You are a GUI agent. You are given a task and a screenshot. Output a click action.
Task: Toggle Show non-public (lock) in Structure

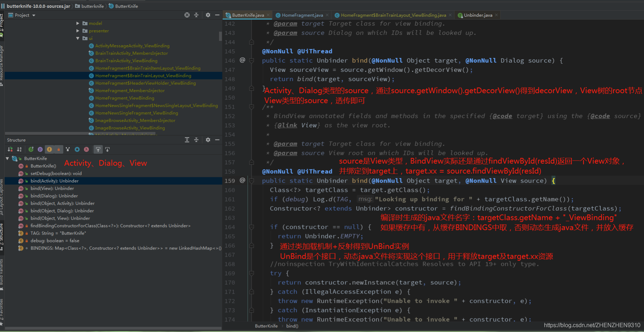59,149
